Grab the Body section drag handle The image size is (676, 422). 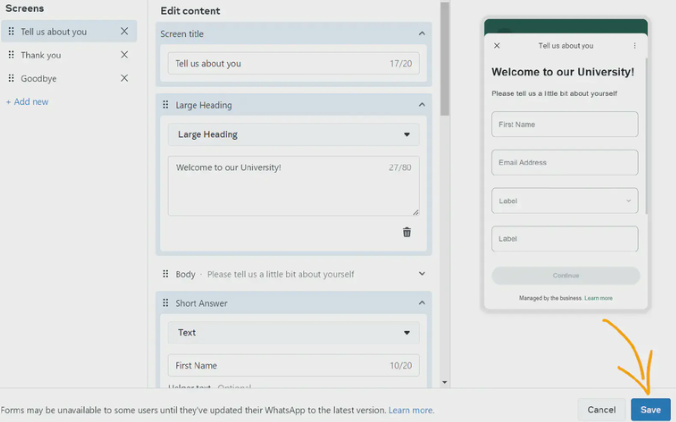pos(165,274)
